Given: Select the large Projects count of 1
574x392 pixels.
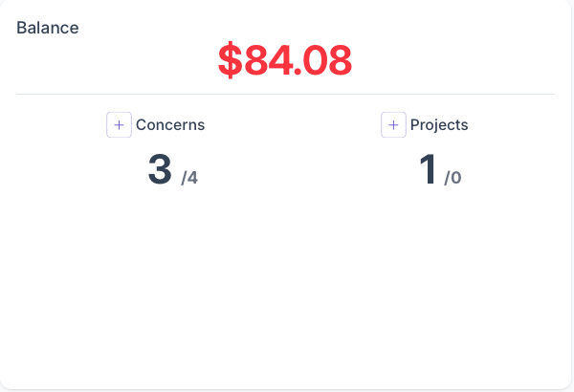Looking at the screenshot, I should (x=428, y=170).
